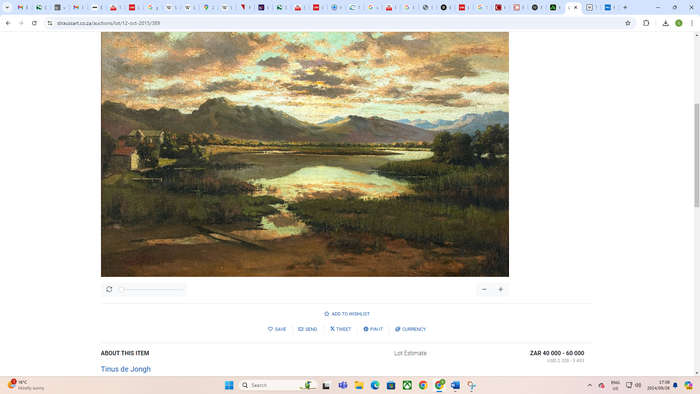This screenshot has width=700, height=394.
Task: Open the weather widget on the taskbar
Action: [26, 385]
